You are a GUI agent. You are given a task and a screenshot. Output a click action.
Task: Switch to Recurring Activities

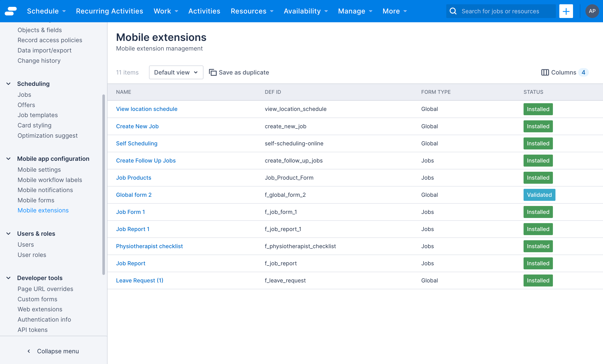pos(109,11)
